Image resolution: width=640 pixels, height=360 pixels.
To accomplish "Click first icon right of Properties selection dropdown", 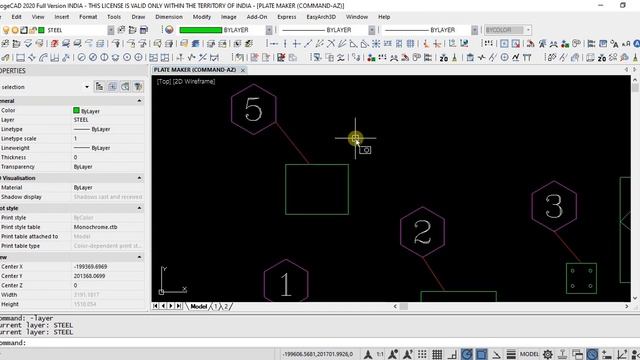I will (x=99, y=87).
